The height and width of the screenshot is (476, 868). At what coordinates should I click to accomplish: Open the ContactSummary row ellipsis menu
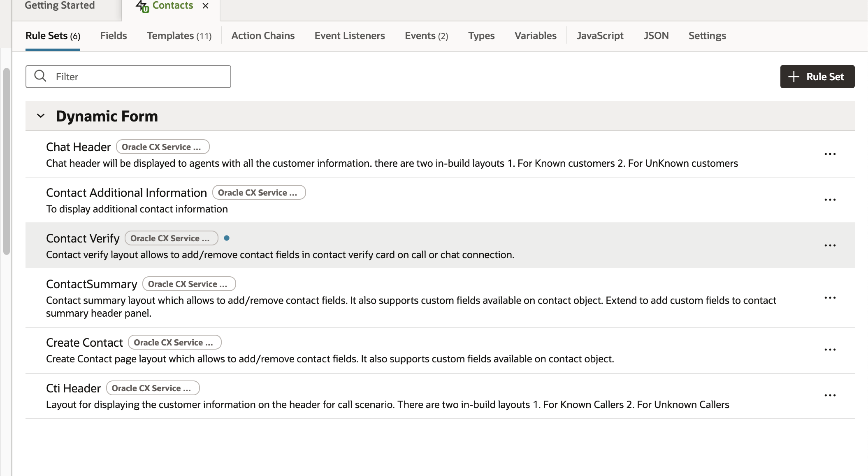point(830,298)
